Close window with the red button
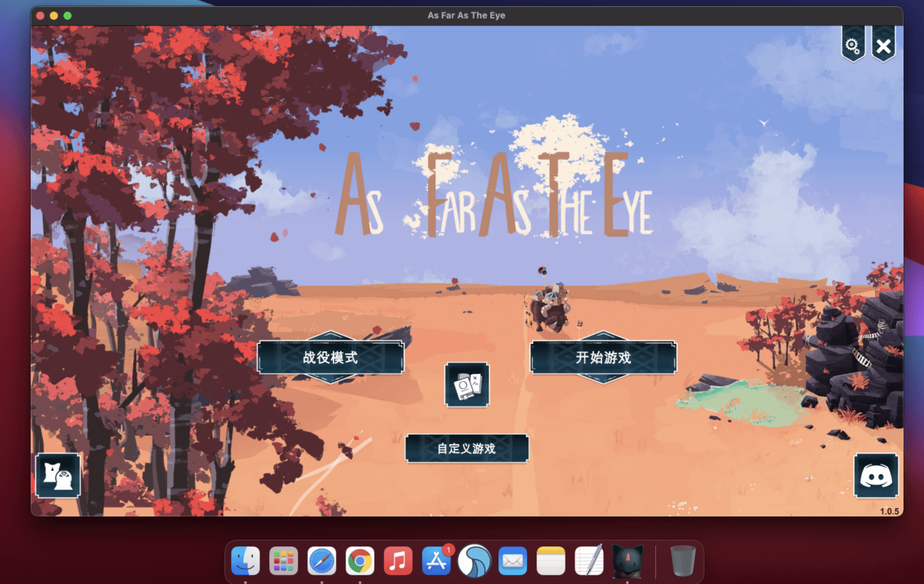The height and width of the screenshot is (584, 924). click(40, 15)
